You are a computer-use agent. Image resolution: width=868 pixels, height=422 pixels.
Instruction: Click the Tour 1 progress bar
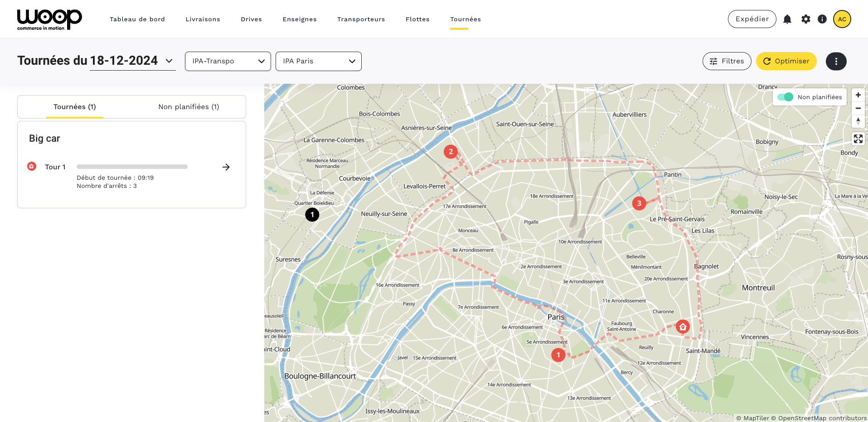[132, 167]
